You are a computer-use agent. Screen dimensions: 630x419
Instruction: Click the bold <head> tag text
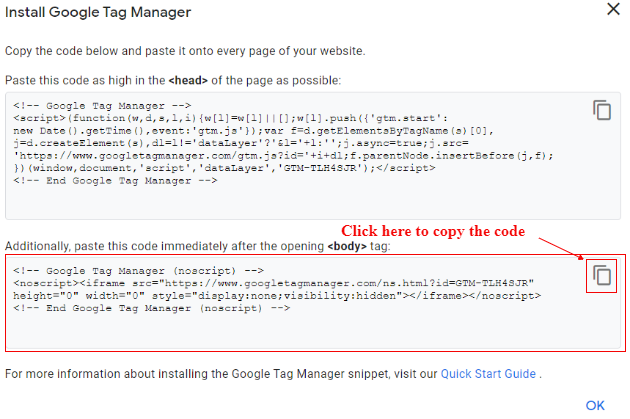(x=188, y=80)
